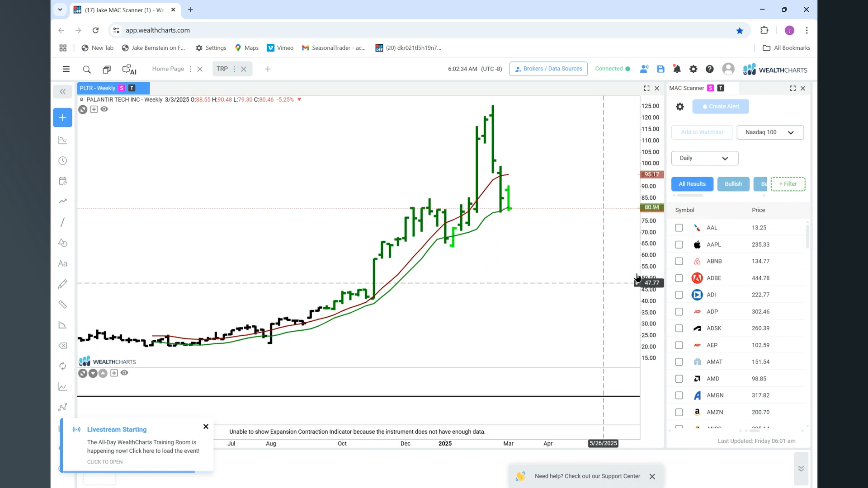Select the diagonal line drawing tool

pos(63,222)
